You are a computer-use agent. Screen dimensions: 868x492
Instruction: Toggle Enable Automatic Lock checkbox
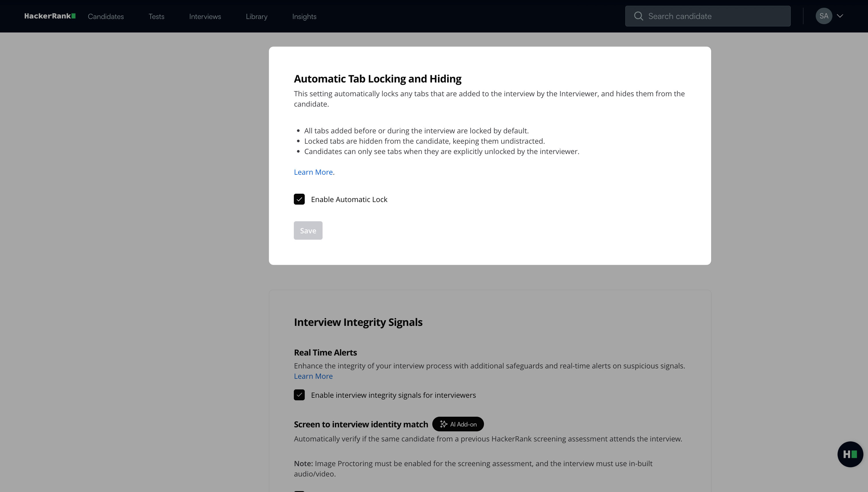(x=299, y=199)
